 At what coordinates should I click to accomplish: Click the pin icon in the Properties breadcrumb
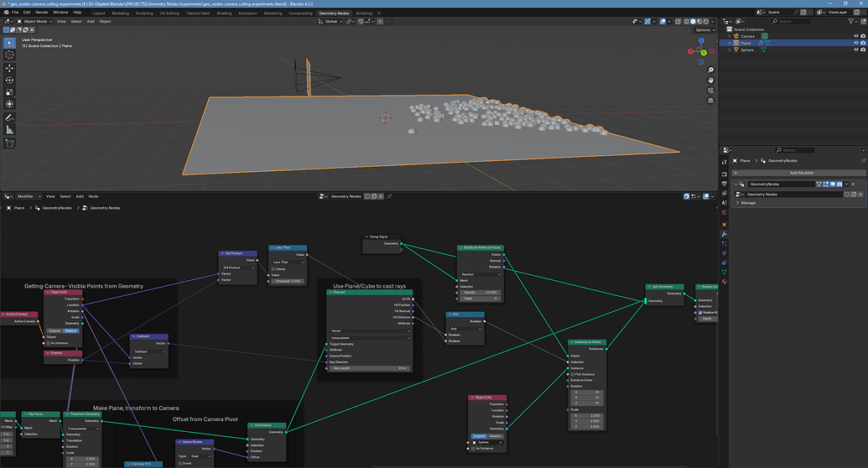(x=863, y=161)
